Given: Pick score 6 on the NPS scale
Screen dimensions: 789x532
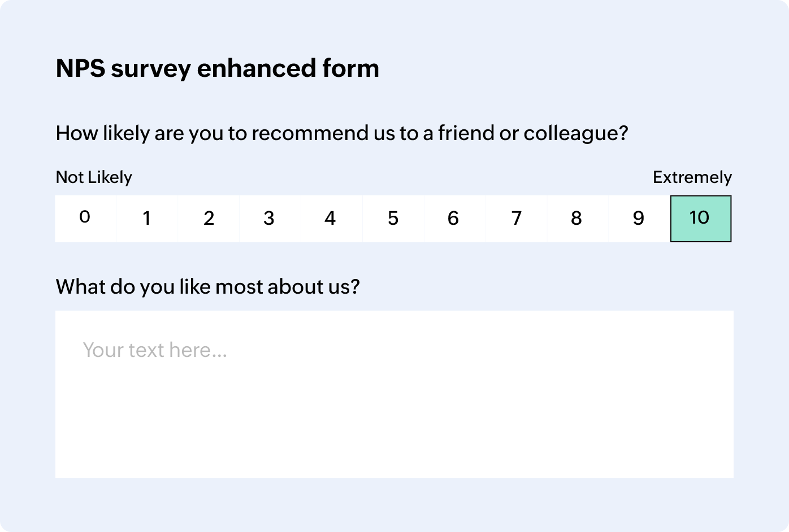Looking at the screenshot, I should click(x=454, y=218).
